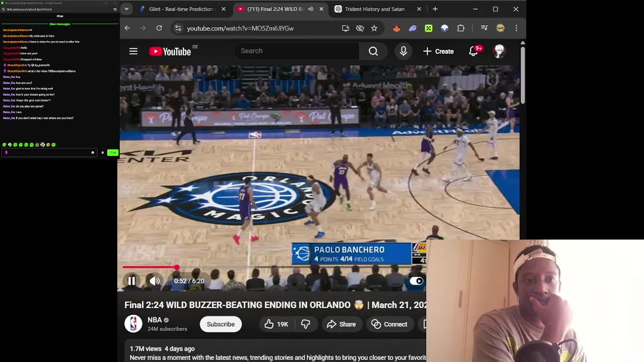
Task: Click chat message 'Dropped a follow'
Action: (x=31, y=59)
